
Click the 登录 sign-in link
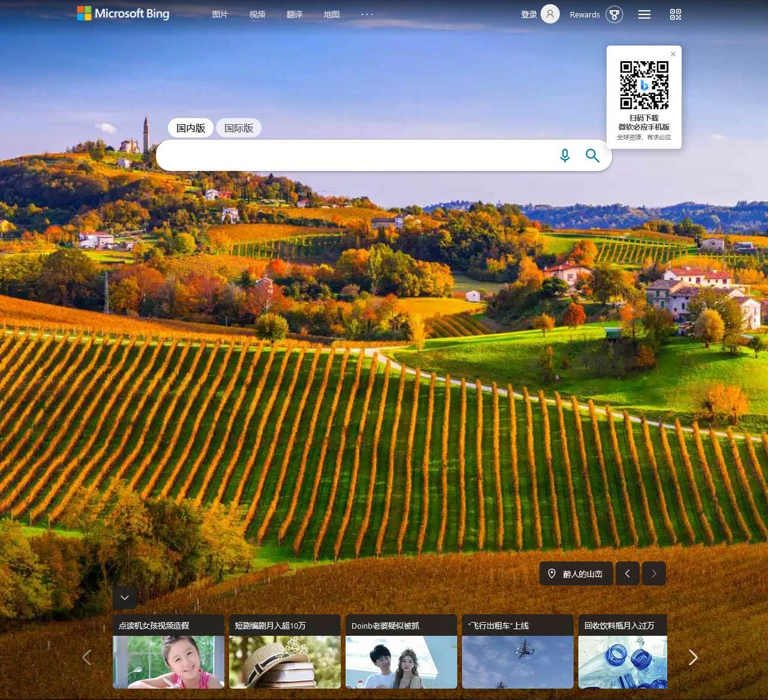(529, 14)
